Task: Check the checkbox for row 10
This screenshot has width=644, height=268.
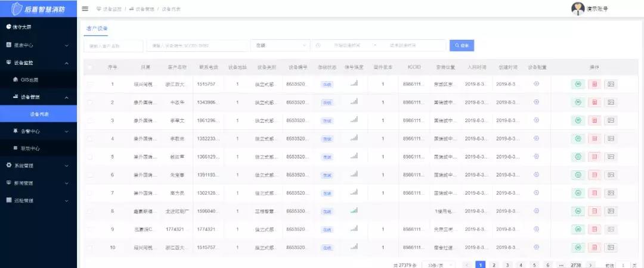Action: (90, 247)
